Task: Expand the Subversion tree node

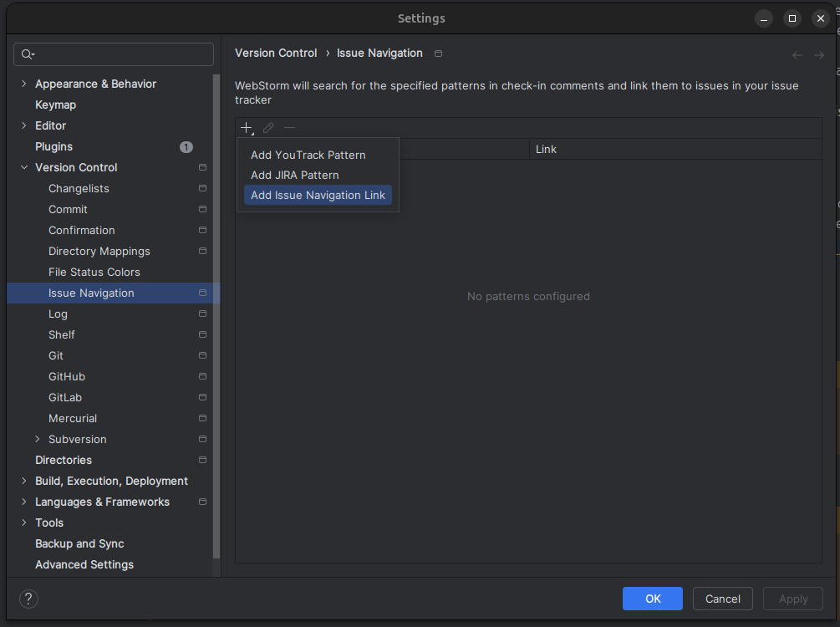Action: tap(38, 439)
